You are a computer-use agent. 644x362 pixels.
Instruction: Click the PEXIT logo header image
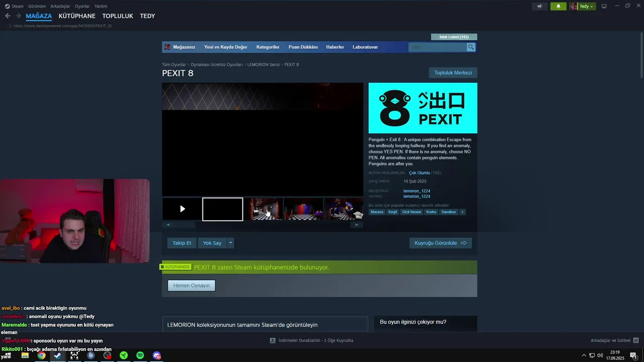click(x=423, y=108)
